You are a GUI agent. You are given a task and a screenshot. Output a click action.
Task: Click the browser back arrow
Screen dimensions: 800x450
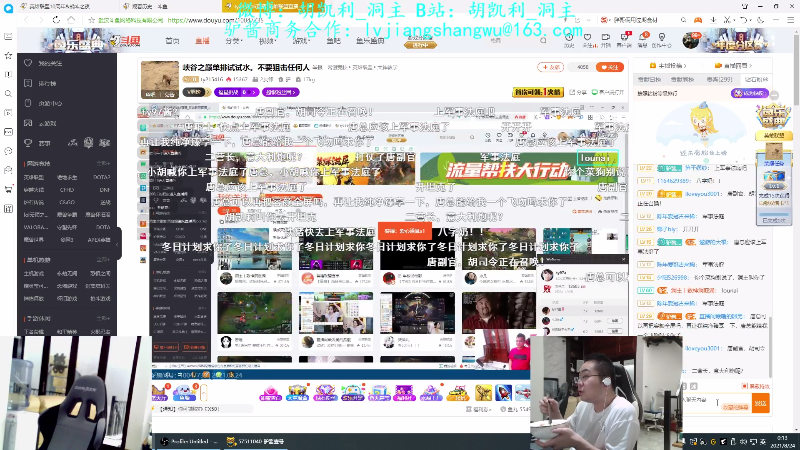26,20
